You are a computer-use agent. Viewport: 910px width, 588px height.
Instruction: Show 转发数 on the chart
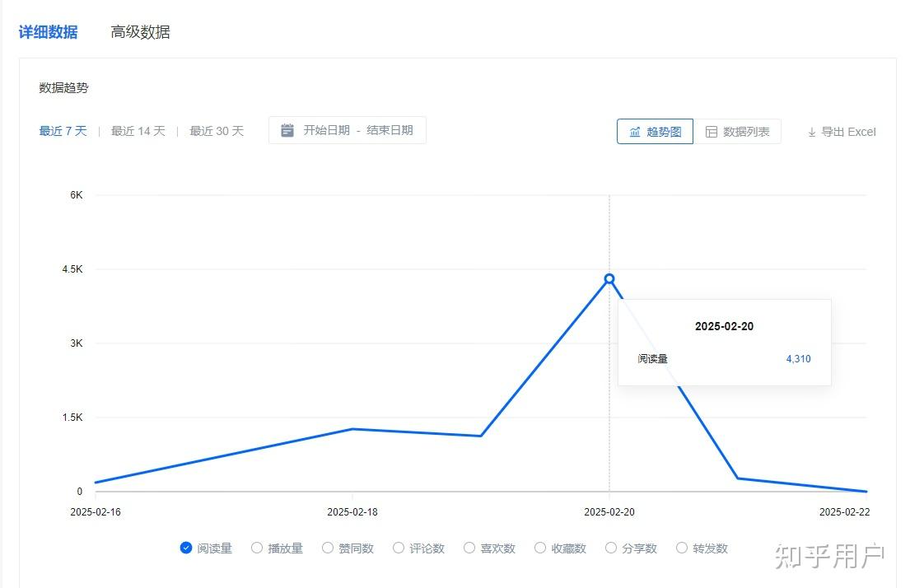[x=682, y=548]
